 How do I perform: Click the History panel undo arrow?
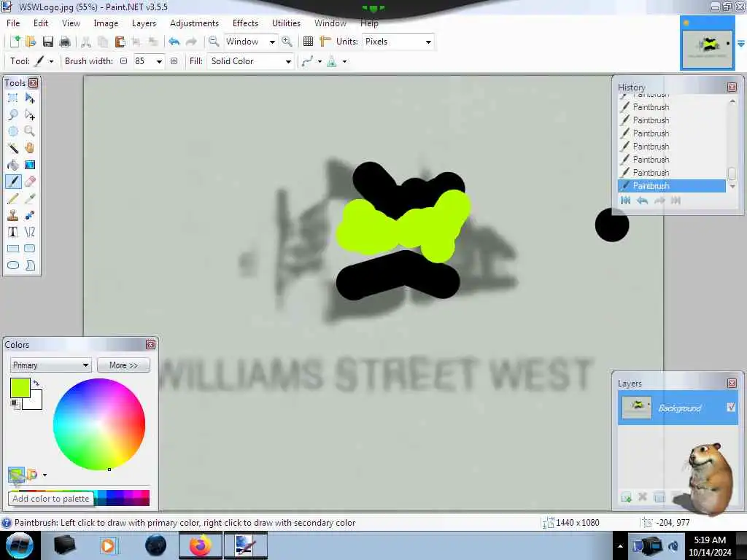642,201
